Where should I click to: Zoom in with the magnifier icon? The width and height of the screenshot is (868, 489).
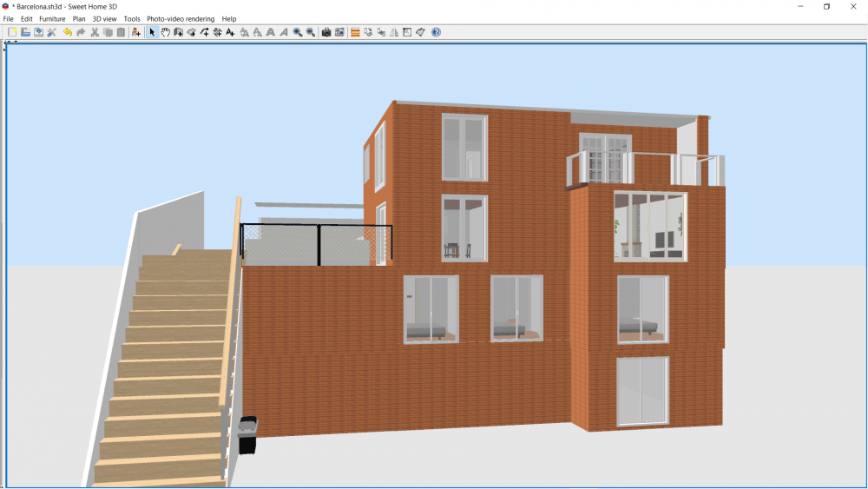[x=297, y=32]
